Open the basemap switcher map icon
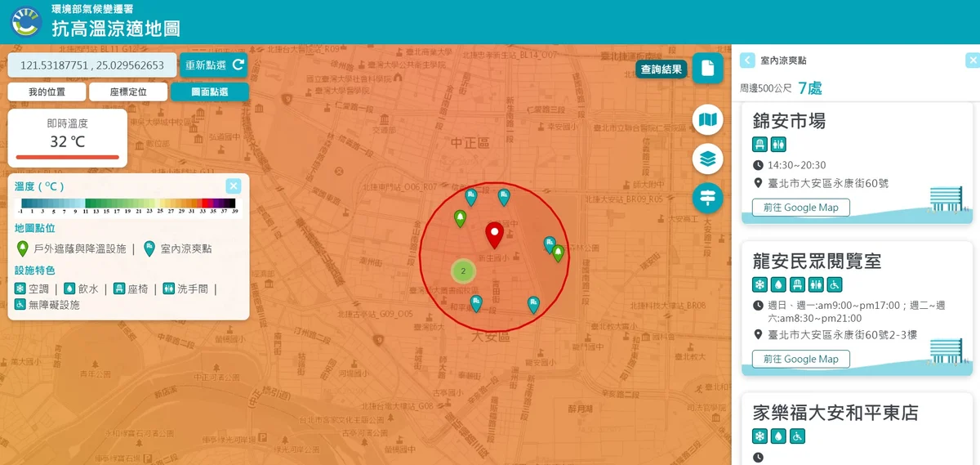Image resolution: width=980 pixels, height=465 pixels. click(x=707, y=120)
